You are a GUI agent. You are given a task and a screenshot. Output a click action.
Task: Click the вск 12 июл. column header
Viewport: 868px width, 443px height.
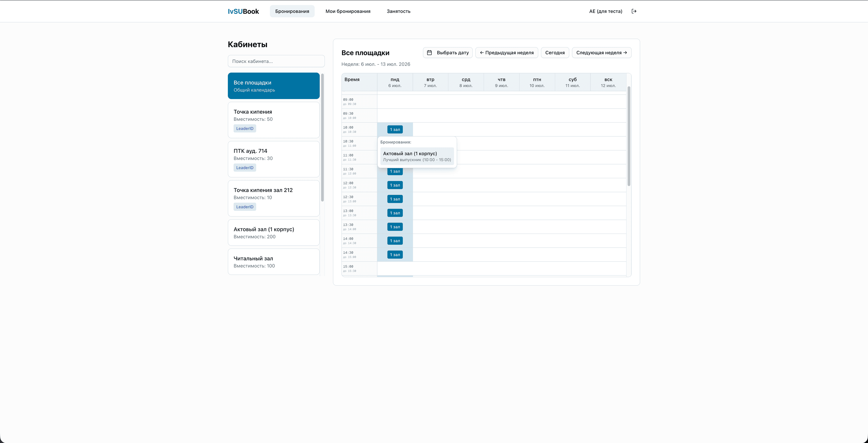608,82
